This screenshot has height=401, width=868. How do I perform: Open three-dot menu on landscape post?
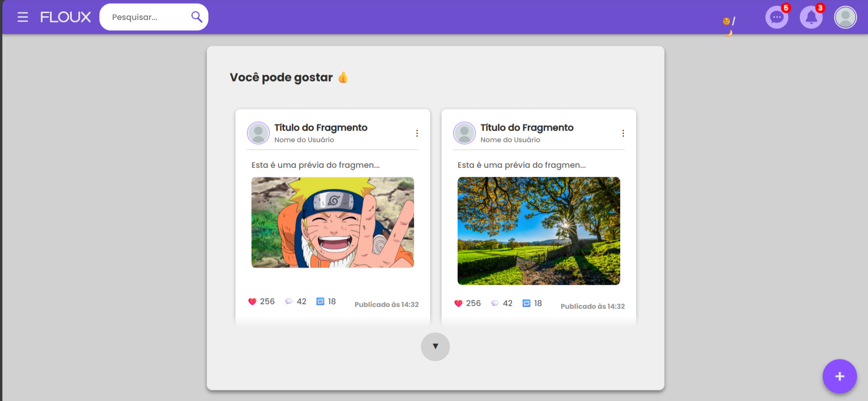[623, 133]
